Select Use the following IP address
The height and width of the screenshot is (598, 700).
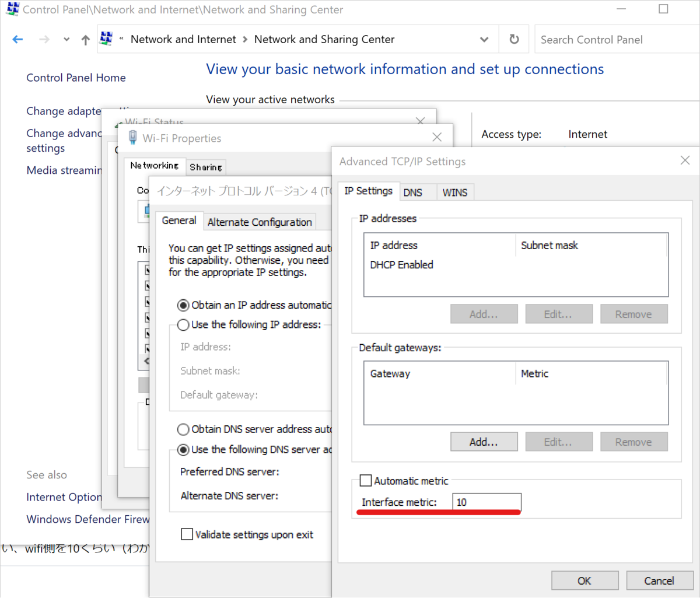(x=183, y=325)
